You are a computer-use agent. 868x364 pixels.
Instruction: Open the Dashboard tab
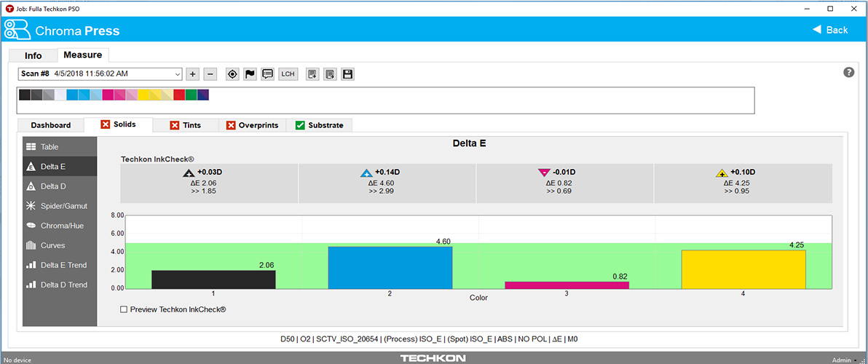[x=50, y=125]
